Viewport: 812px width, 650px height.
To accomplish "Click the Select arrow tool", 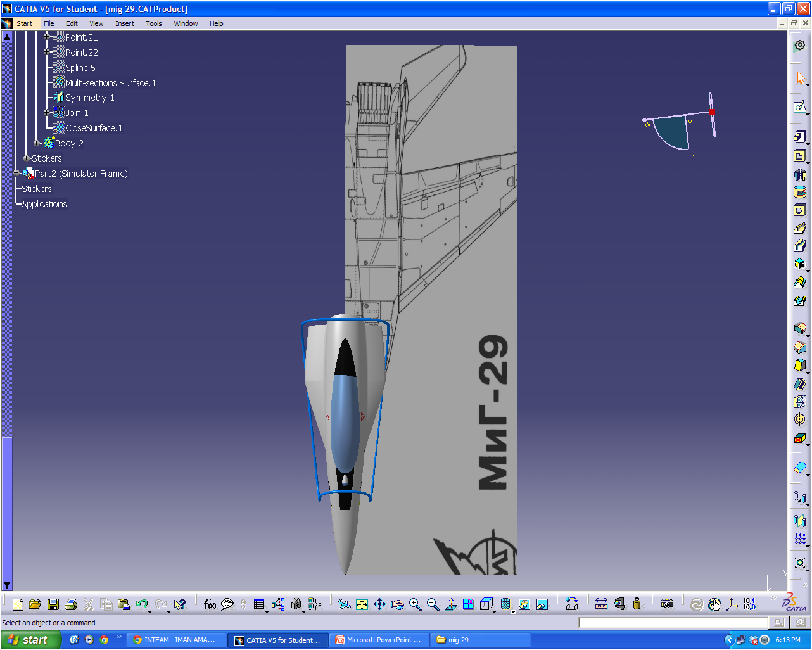I will click(x=800, y=78).
